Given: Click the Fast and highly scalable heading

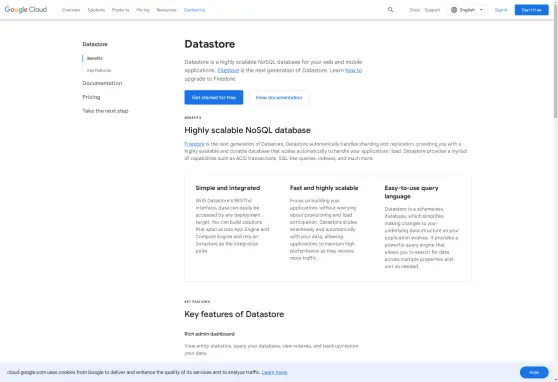Looking at the screenshot, I should tap(324, 188).
